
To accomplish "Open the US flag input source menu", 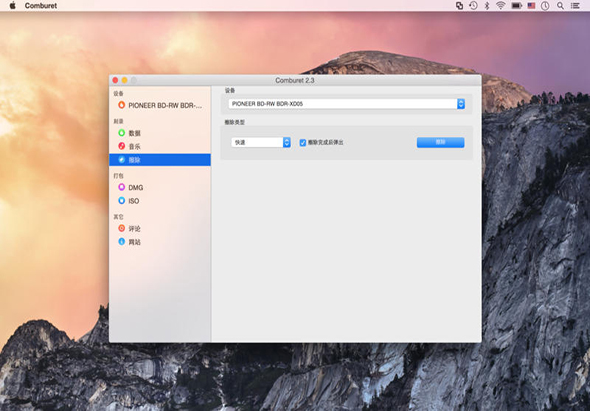I will 531,6.
